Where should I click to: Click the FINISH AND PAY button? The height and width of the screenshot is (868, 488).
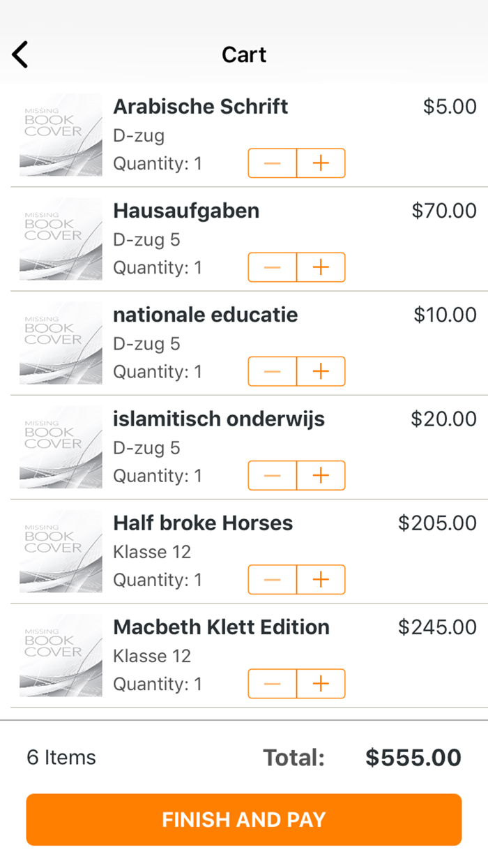pos(244,819)
